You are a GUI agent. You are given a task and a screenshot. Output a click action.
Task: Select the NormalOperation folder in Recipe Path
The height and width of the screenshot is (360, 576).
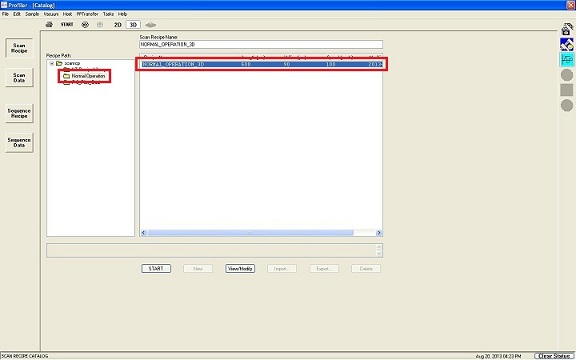pos(88,76)
